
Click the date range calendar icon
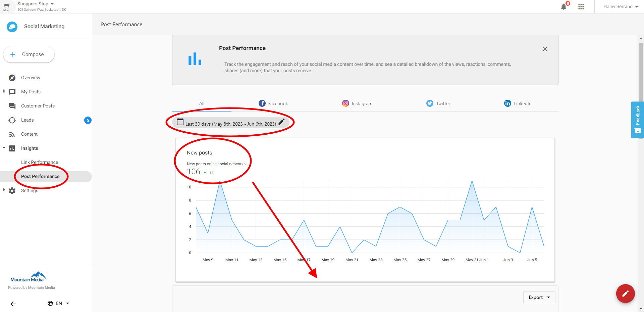180,122
